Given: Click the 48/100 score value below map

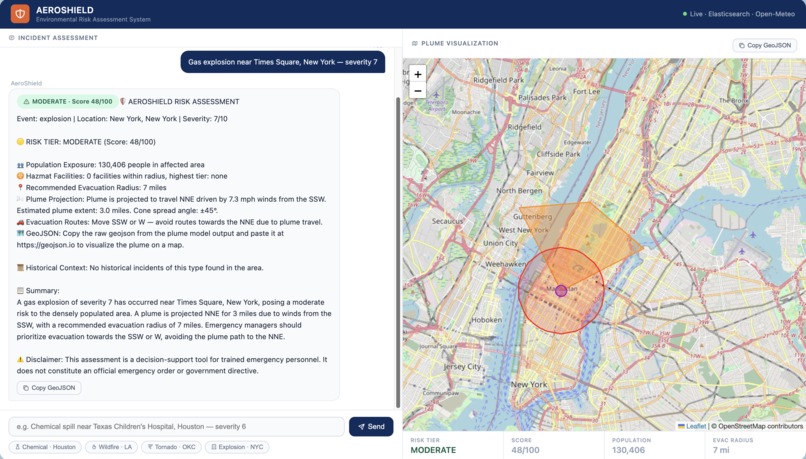Looking at the screenshot, I should tap(525, 450).
